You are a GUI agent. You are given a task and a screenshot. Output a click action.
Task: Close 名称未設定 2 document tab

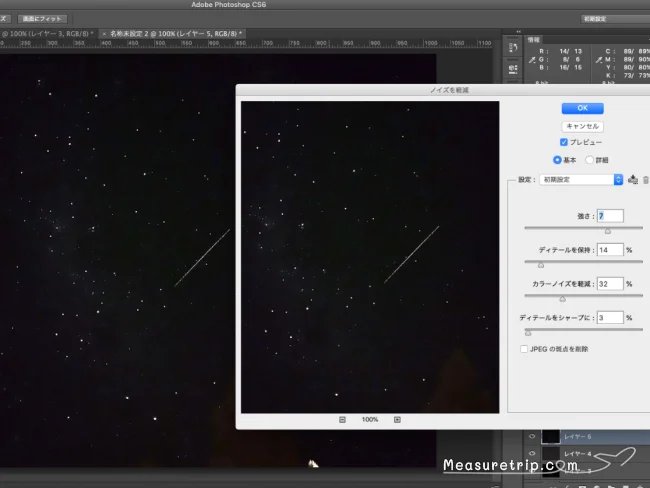104,34
